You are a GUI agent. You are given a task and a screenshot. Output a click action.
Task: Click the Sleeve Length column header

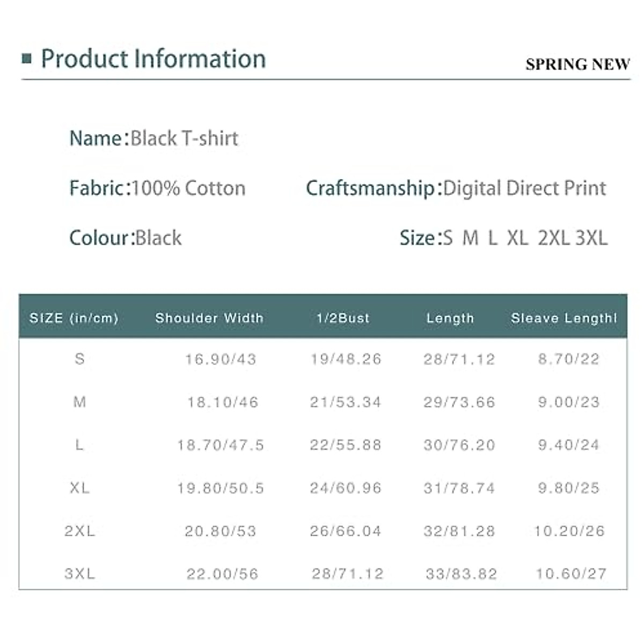(564, 318)
